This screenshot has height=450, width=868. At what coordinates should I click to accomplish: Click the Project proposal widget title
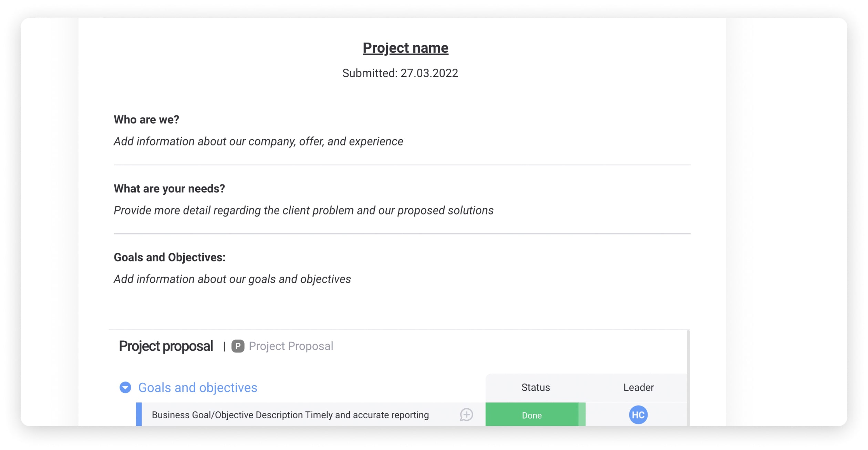click(166, 346)
